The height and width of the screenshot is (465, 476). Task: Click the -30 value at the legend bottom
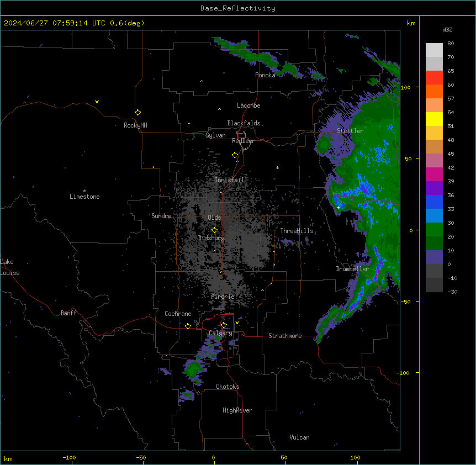pyautogui.click(x=452, y=292)
